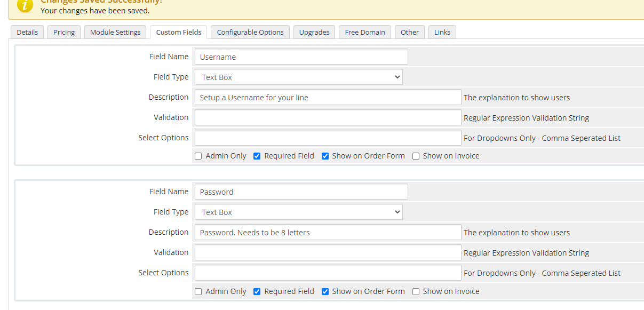Click Validation input for Password field

click(x=328, y=253)
